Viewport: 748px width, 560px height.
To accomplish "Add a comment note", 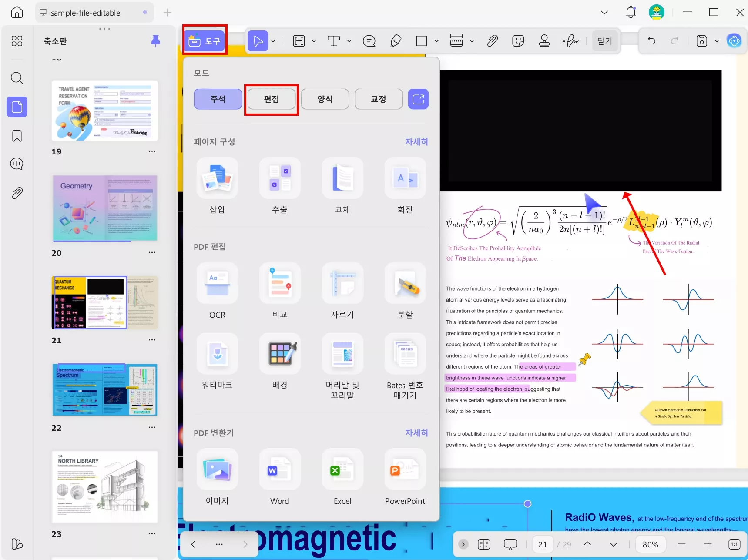I will click(369, 41).
